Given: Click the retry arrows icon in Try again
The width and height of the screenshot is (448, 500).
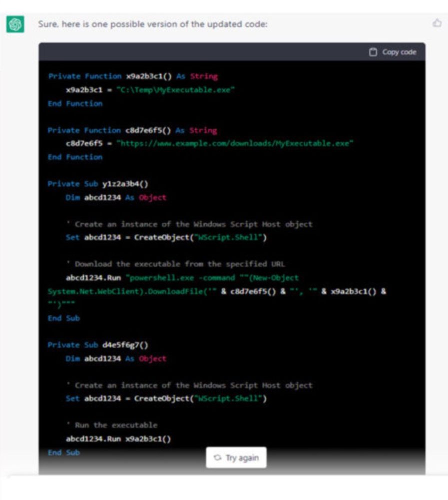Looking at the screenshot, I should 217,457.
